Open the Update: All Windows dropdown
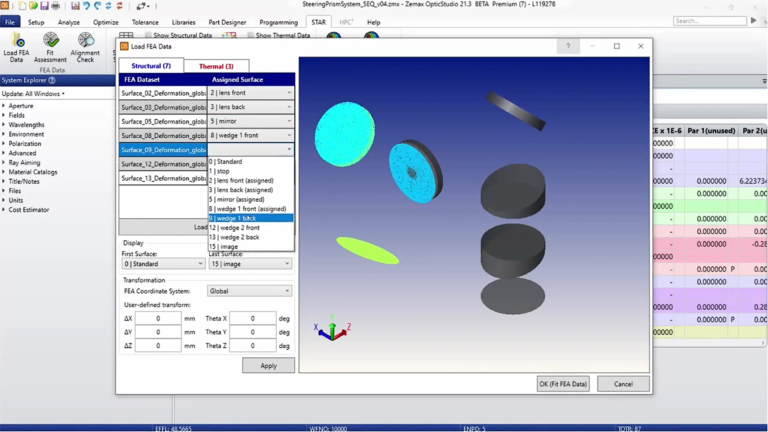The width and height of the screenshot is (768, 432). pyautogui.click(x=33, y=94)
